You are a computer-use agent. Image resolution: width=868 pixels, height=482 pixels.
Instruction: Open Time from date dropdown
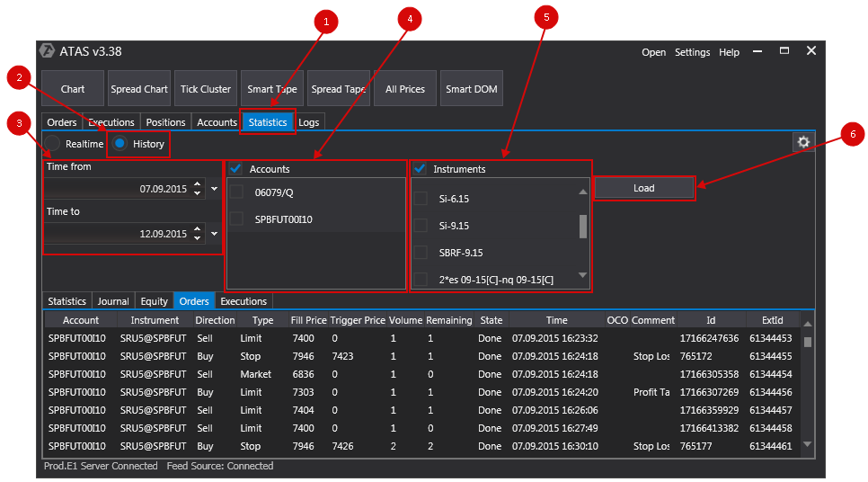(x=214, y=189)
